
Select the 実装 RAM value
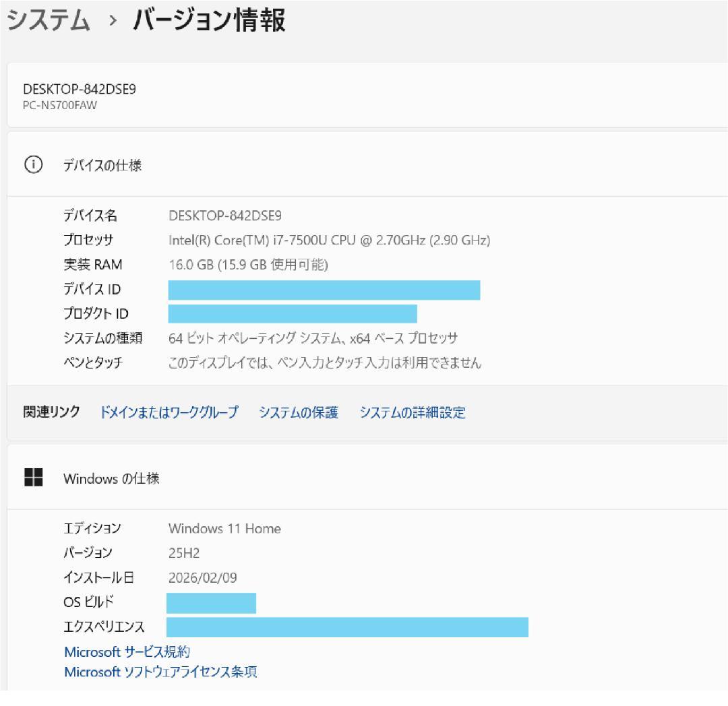tap(251, 264)
